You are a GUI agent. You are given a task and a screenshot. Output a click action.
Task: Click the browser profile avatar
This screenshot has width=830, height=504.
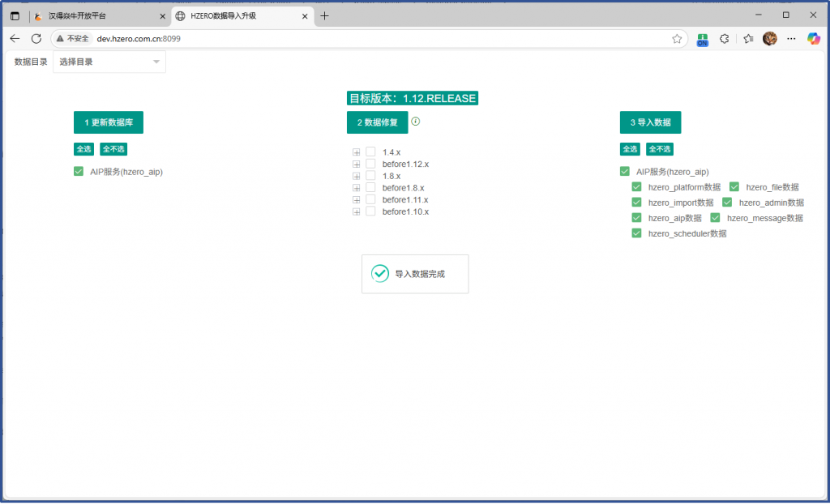(770, 38)
